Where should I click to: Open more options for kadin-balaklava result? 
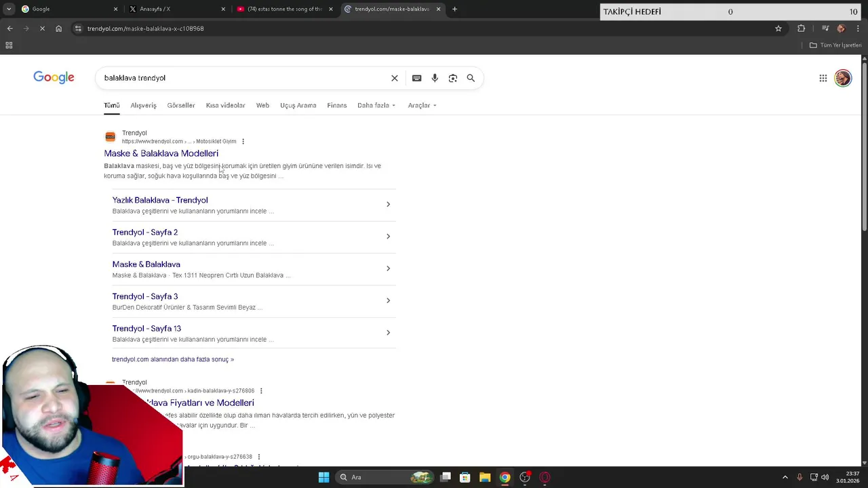click(x=261, y=391)
